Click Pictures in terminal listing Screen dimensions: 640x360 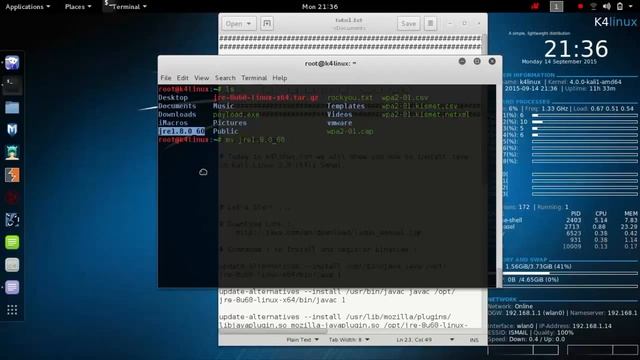click(x=229, y=122)
